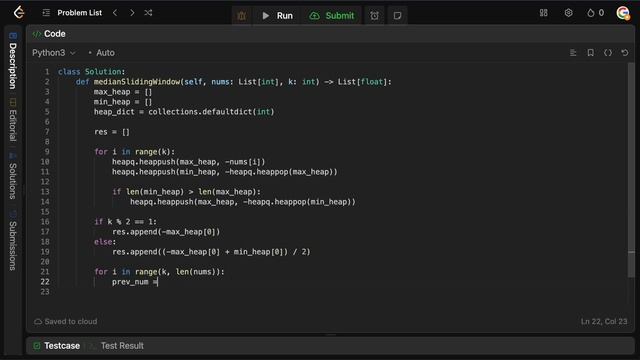Click the 'class Solution:' line

(x=91, y=71)
